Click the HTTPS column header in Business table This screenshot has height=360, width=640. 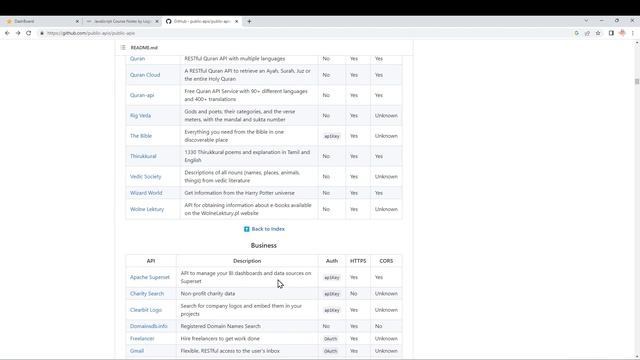tap(358, 261)
